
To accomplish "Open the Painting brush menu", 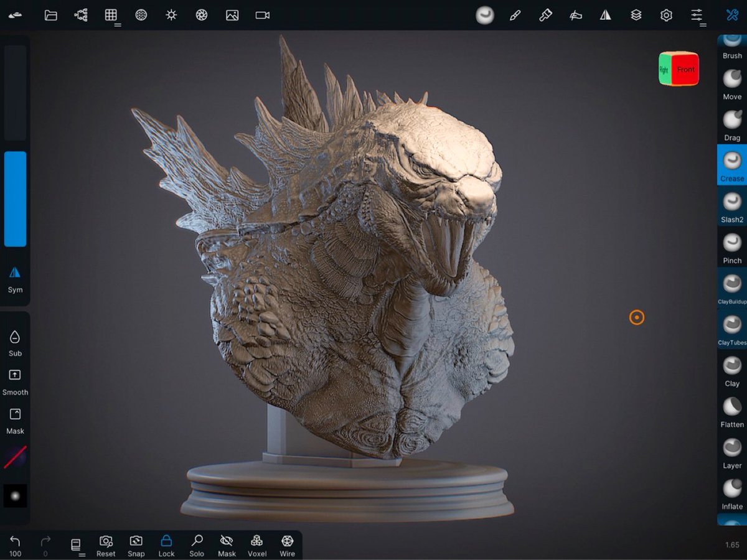I will [545, 15].
